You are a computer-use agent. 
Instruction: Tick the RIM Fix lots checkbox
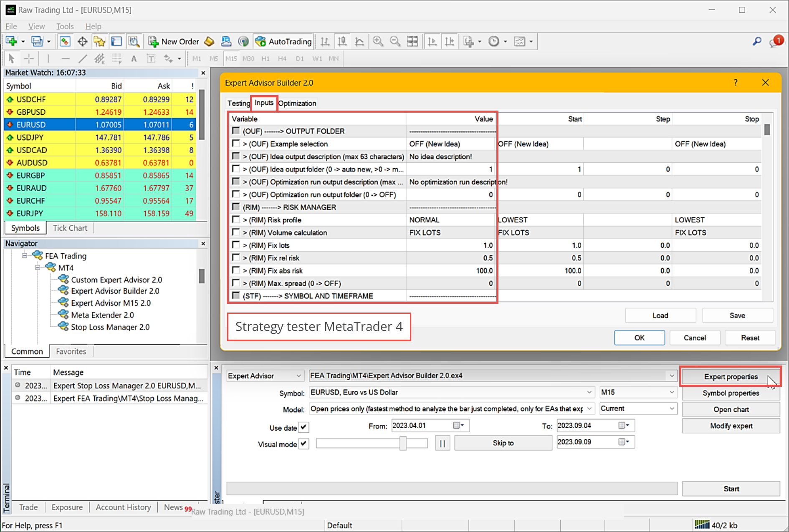click(x=236, y=245)
